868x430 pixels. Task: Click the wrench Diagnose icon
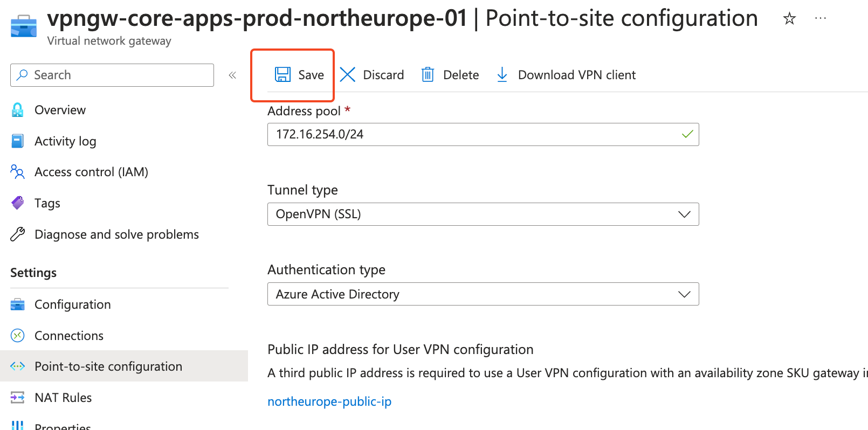[18, 234]
